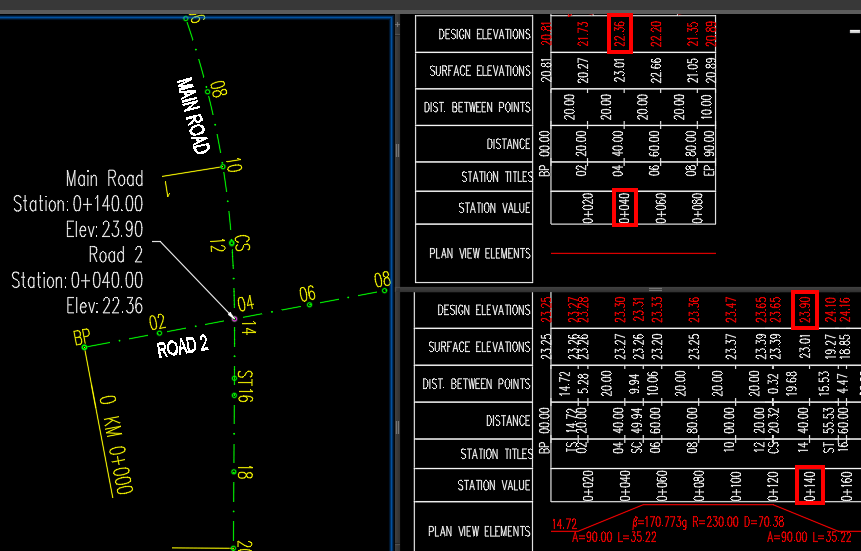Viewport: 861px width, 551px height.
Task: Click the 'Main Road' annotation heading text
Action: [x=104, y=179]
